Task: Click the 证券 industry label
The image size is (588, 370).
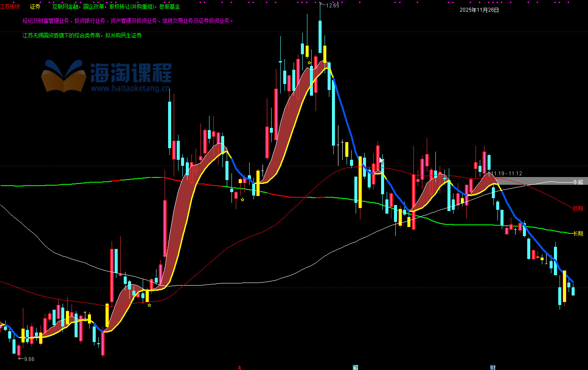Action: [x=35, y=7]
